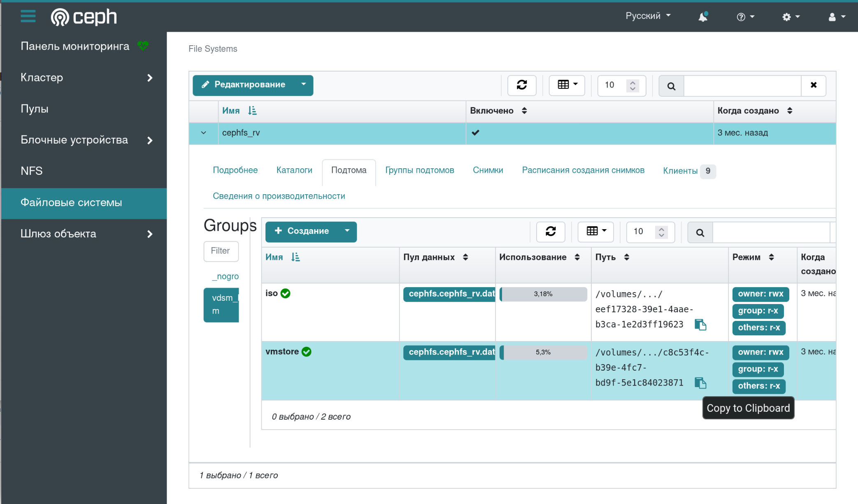Open the subvolume columns toggle dropdown
Image resolution: width=858 pixels, height=504 pixels.
click(596, 232)
